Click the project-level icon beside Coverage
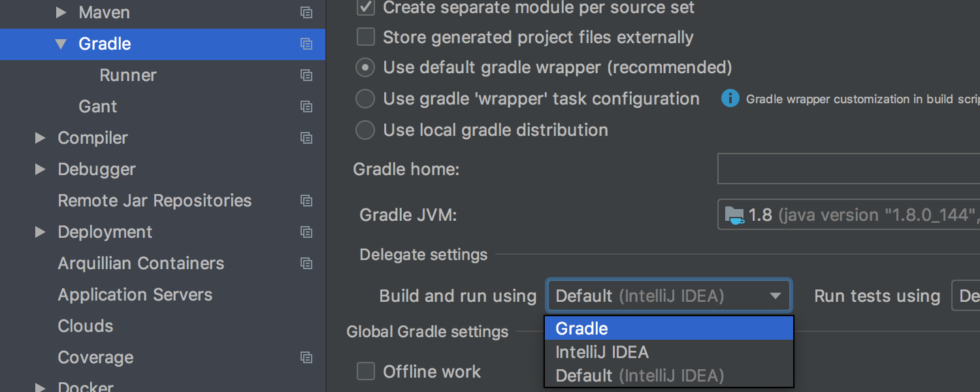Viewport: 980px width, 392px height. tap(306, 357)
